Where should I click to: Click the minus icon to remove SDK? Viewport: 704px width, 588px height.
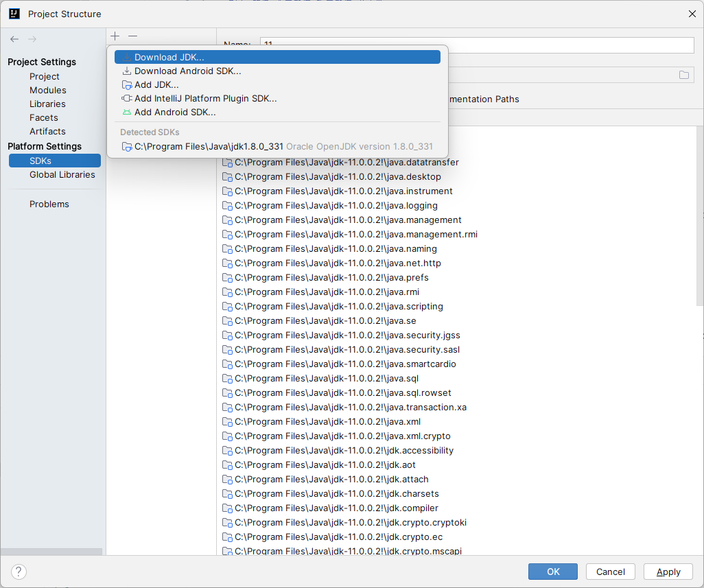[x=132, y=36]
